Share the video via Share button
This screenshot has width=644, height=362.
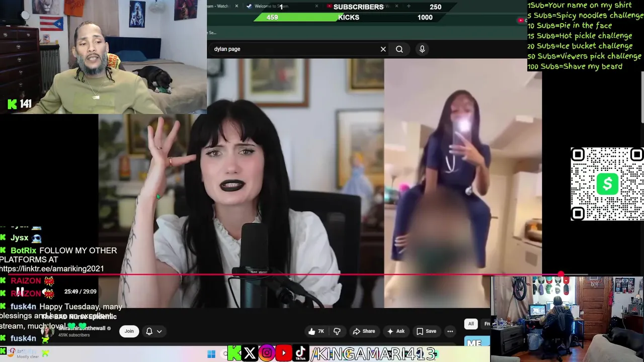pos(364,331)
